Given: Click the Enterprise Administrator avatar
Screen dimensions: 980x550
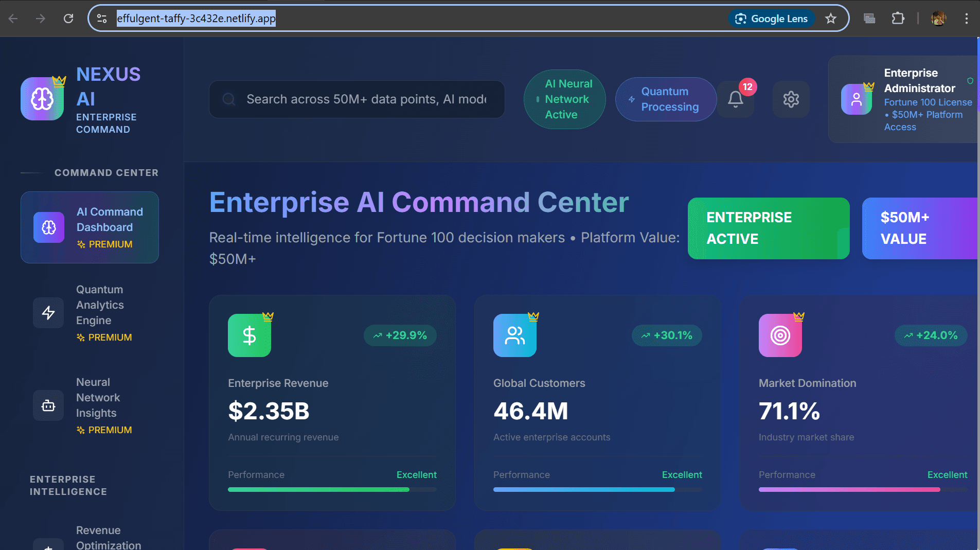Looking at the screenshot, I should 856,99.
